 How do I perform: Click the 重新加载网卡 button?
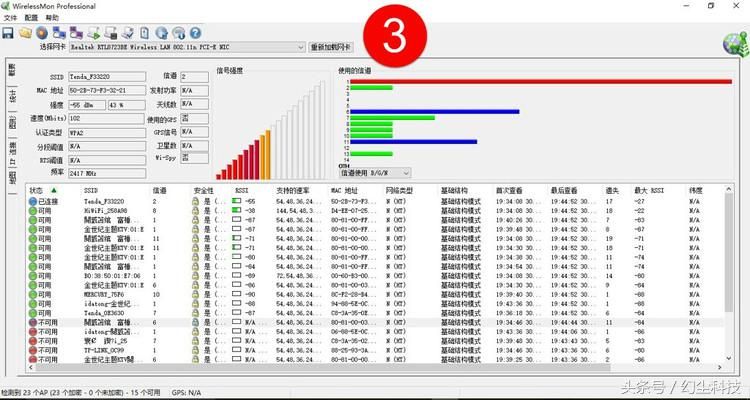[x=331, y=47]
